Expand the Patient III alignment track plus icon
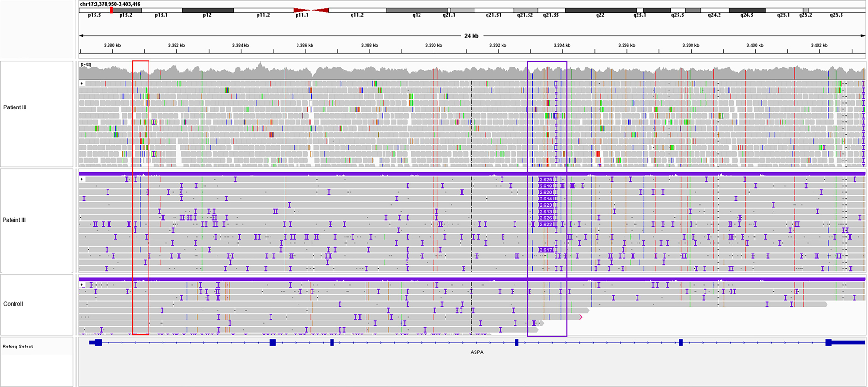The width and height of the screenshot is (868, 387). click(82, 83)
